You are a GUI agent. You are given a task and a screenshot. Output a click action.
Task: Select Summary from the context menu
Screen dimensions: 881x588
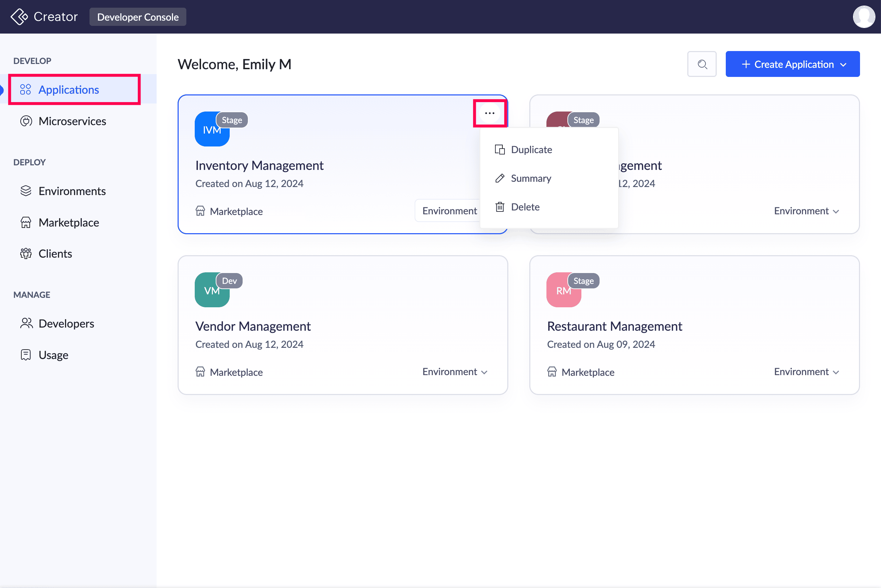(x=530, y=179)
